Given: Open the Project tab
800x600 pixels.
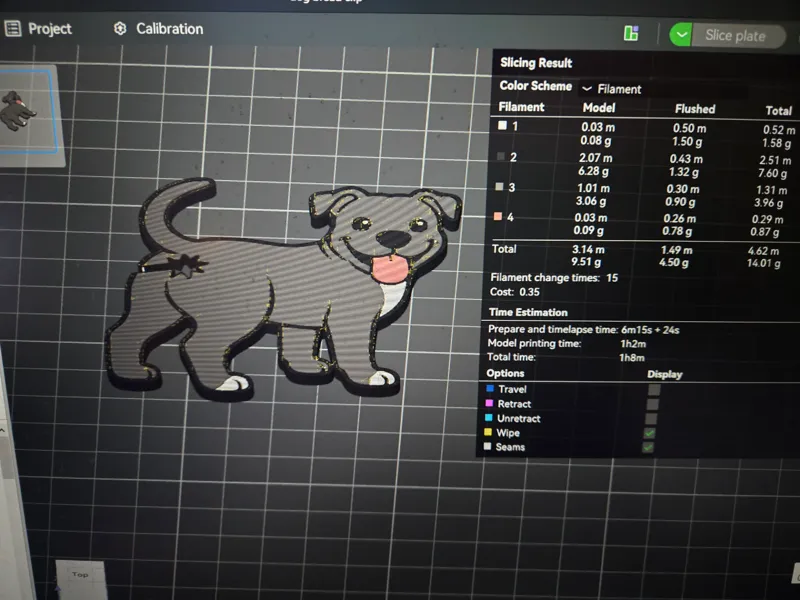Looking at the screenshot, I should click(x=38, y=29).
